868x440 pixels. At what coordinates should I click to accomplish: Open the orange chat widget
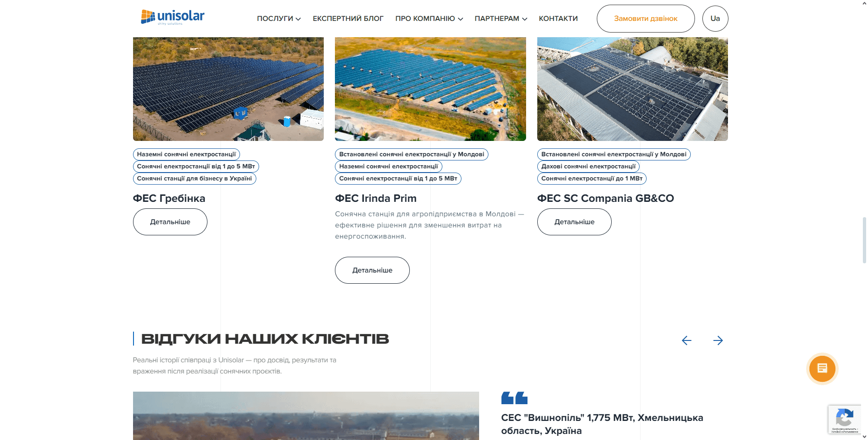coord(822,369)
